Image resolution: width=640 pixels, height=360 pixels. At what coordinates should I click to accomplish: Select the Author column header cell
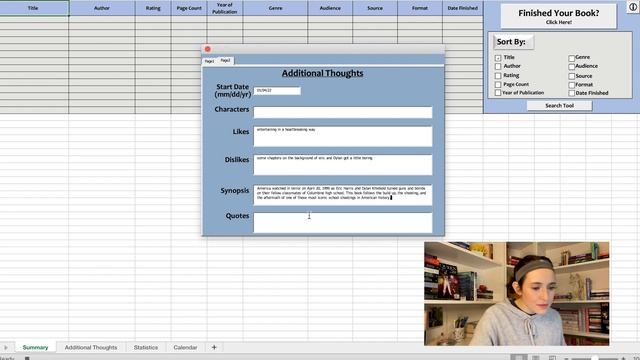point(102,8)
